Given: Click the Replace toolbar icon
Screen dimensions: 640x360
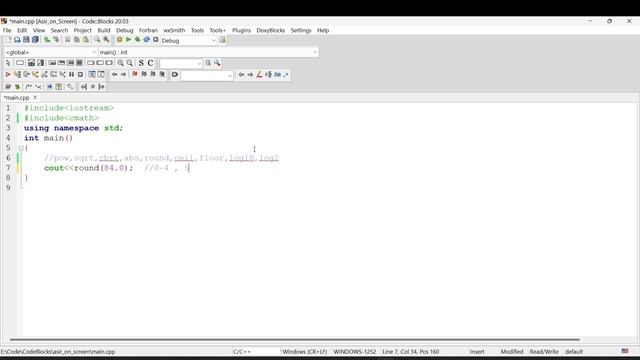Looking at the screenshot, I should pyautogui.click(x=106, y=40).
